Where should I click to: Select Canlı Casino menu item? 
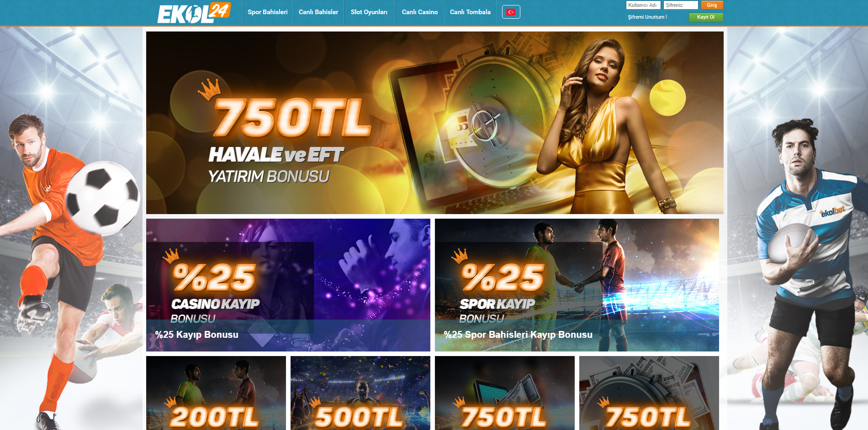[x=420, y=12]
